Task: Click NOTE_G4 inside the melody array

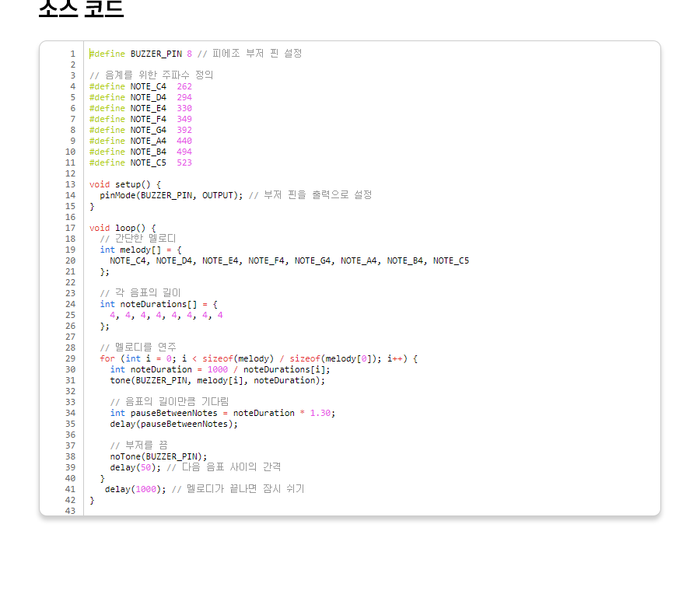Action: click(x=315, y=260)
